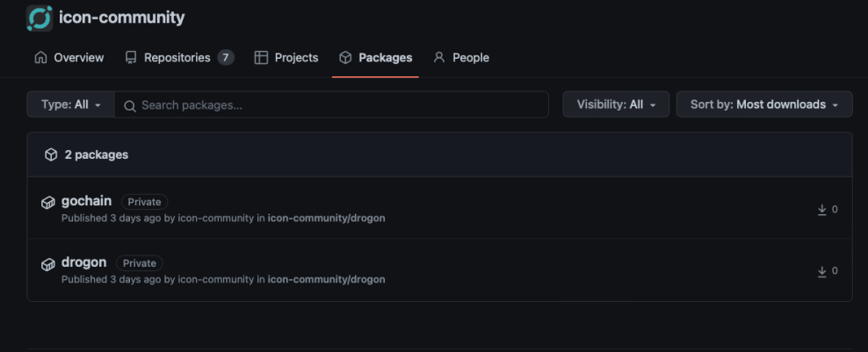Screen dimensions: 868x352
Task: Click the cube icon next to 2 packages
Action: [51, 154]
